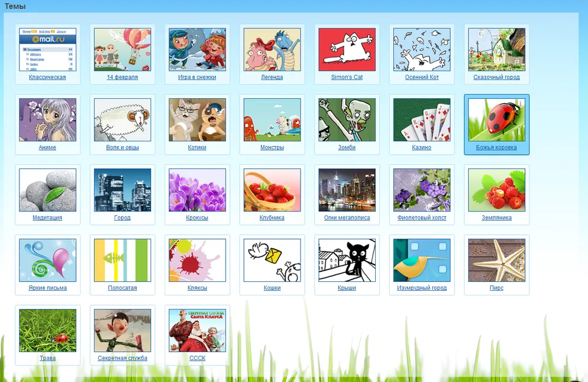Open the Земляника link
The height and width of the screenshot is (382, 588).
coord(496,217)
